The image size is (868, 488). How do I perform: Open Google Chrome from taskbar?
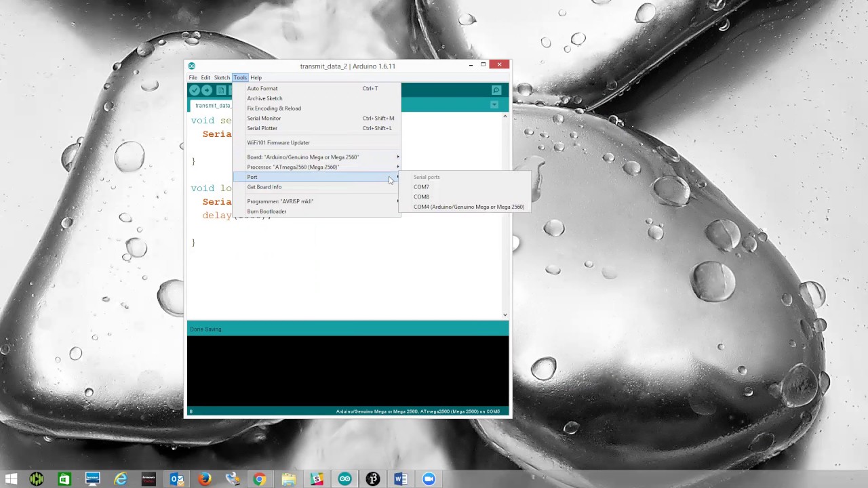click(x=260, y=479)
